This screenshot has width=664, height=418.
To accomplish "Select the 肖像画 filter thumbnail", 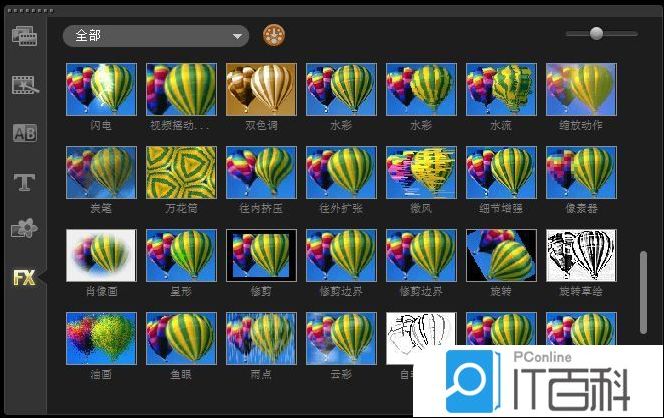I will 101,254.
